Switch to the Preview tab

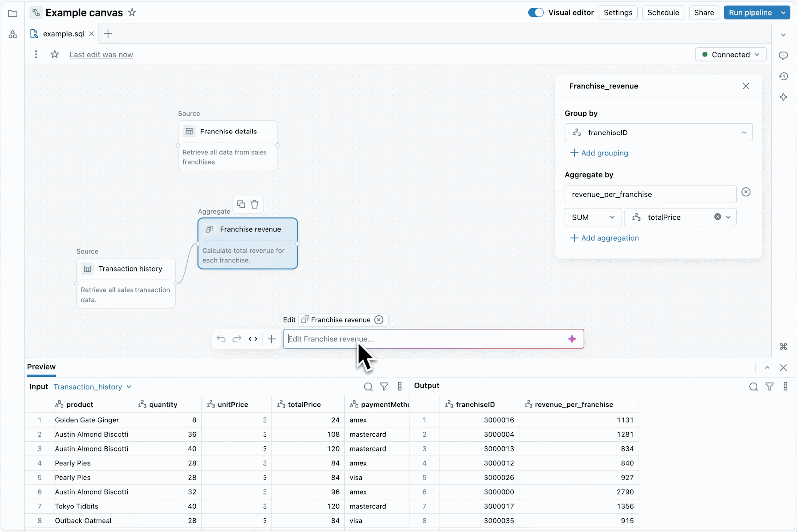point(41,367)
